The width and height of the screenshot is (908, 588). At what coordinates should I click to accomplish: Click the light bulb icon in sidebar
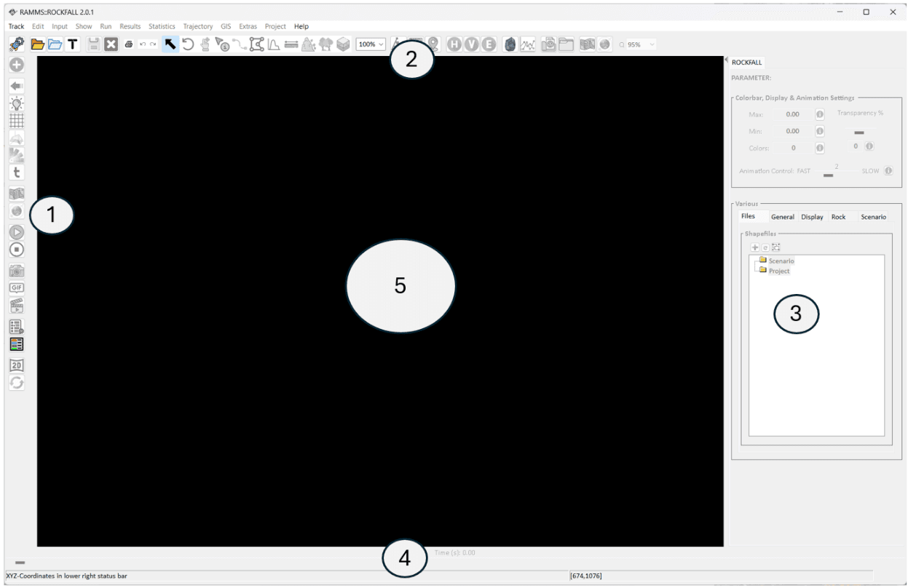click(16, 102)
